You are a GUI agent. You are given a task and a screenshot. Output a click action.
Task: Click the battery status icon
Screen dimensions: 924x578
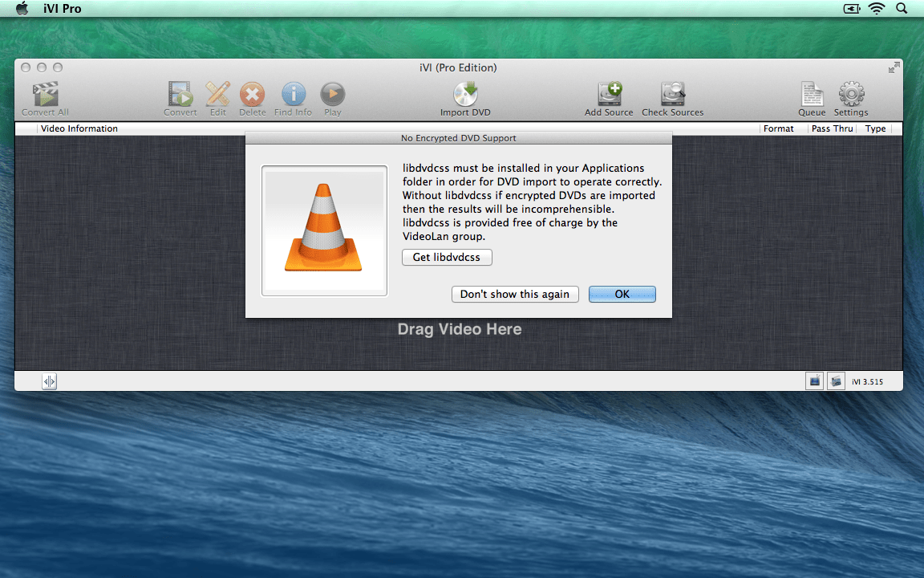852,8
